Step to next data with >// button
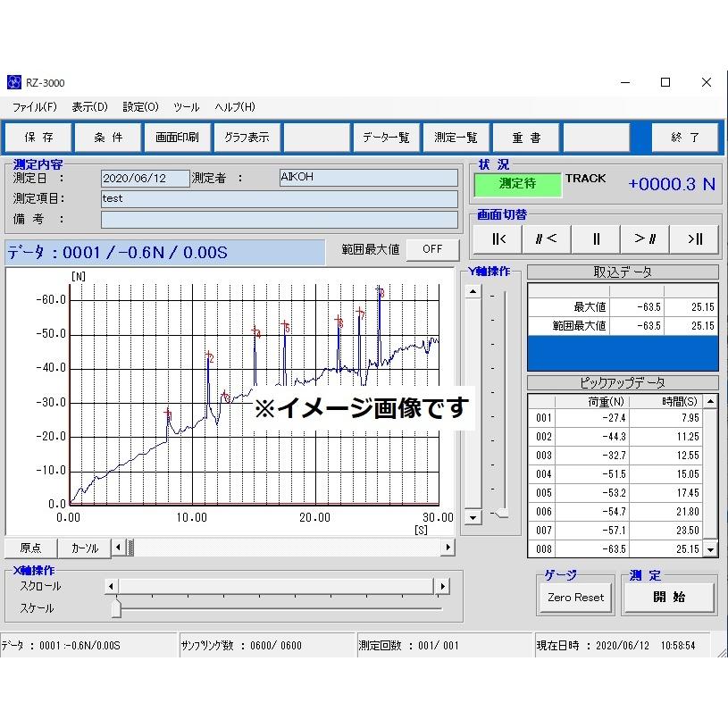Screen dimensions: 728x728 point(645,238)
